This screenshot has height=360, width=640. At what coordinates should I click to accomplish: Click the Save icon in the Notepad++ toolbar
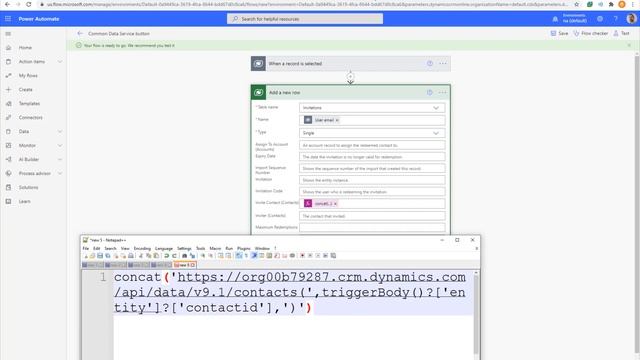tap(100, 256)
